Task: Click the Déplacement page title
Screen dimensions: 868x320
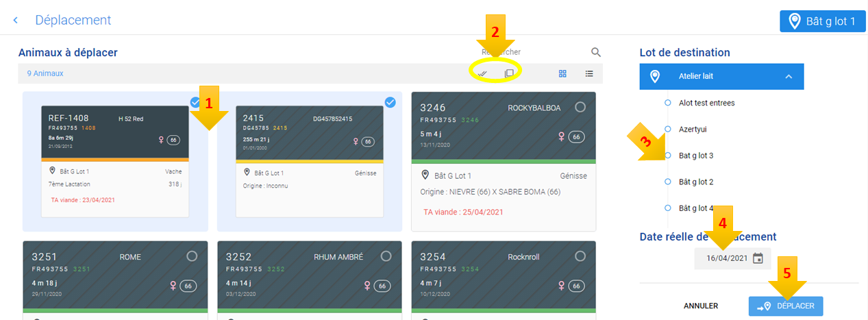Action: coord(73,21)
